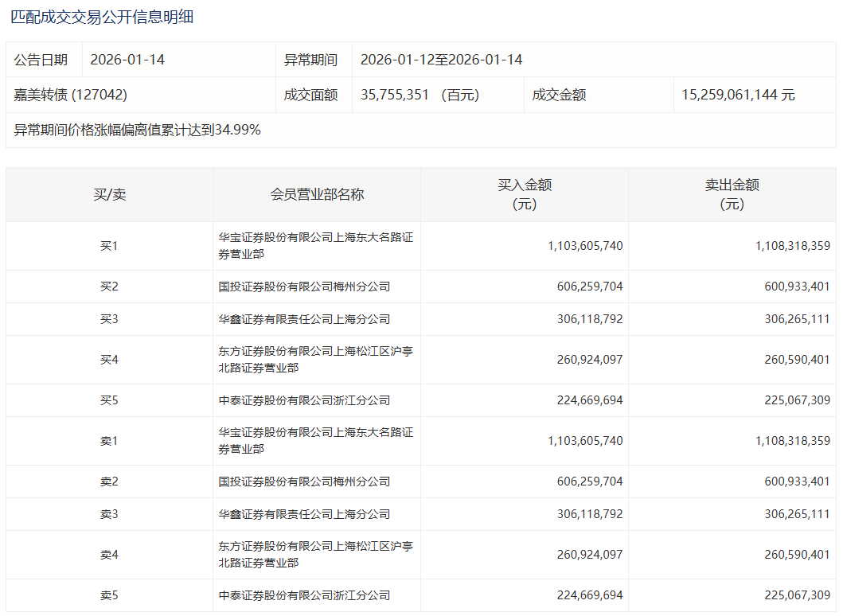Click the 卖5 row sell amount 225,067,309
Image resolution: width=843 pixels, height=616 pixels.
click(x=797, y=595)
